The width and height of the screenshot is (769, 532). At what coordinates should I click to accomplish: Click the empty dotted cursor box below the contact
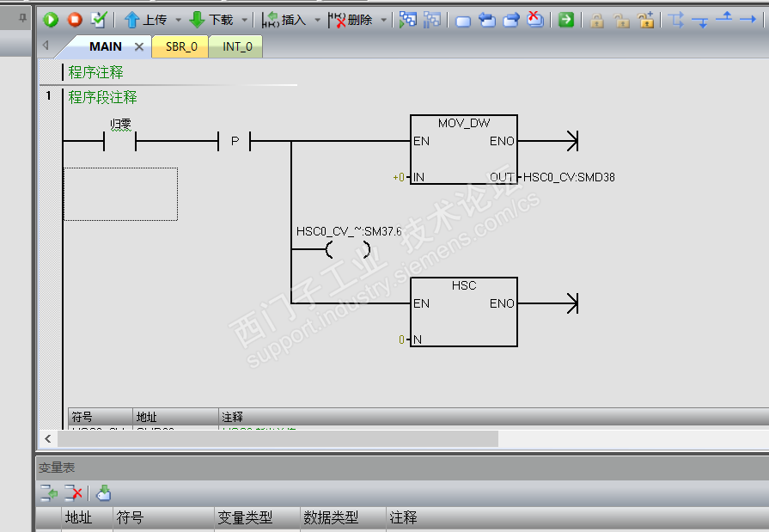point(120,194)
